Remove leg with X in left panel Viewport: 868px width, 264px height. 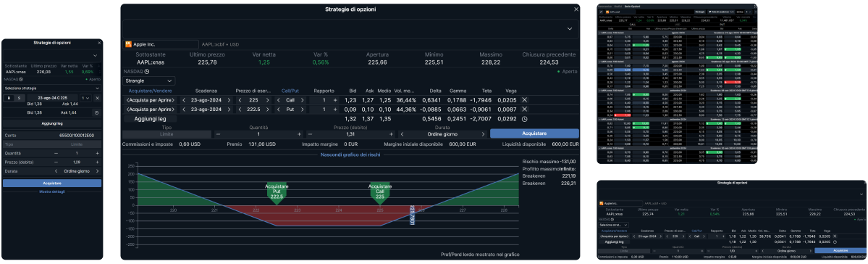tap(97, 98)
